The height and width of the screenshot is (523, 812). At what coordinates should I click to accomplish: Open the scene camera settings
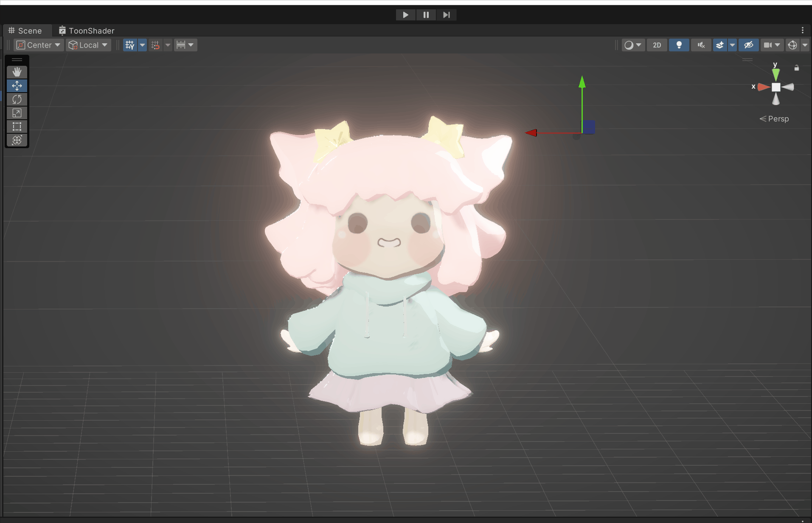point(772,45)
